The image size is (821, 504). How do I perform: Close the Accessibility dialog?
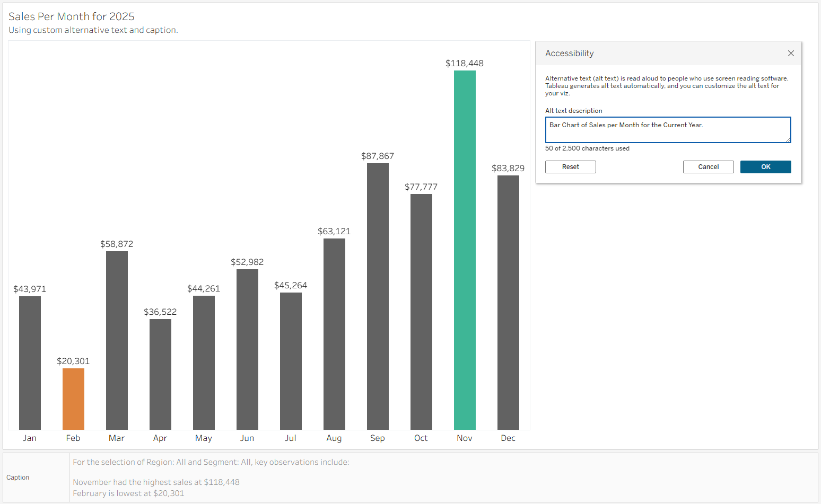tap(791, 54)
